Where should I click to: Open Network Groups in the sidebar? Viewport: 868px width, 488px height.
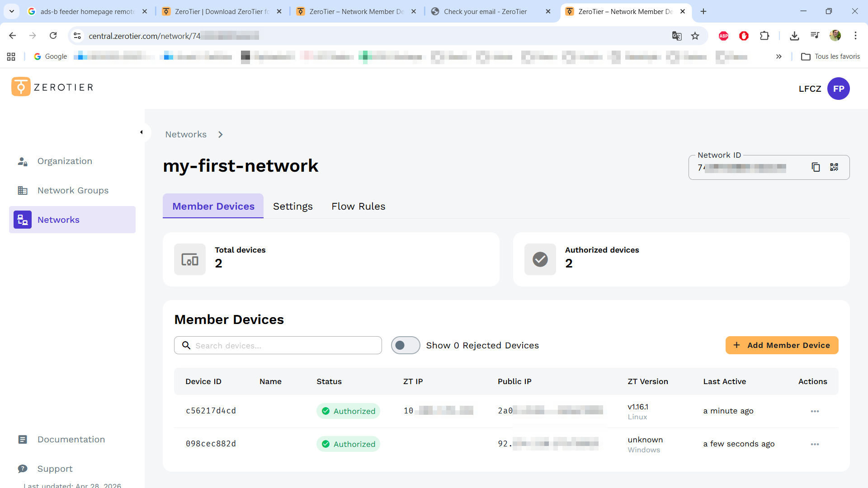(x=72, y=191)
